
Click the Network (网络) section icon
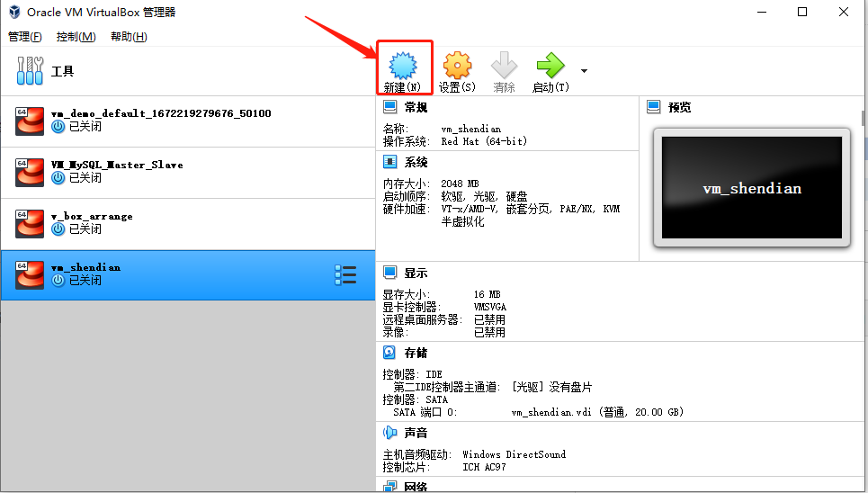[x=389, y=487]
